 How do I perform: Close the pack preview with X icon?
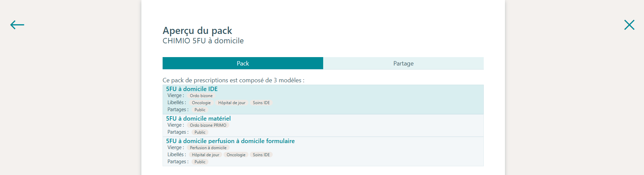pos(629,25)
